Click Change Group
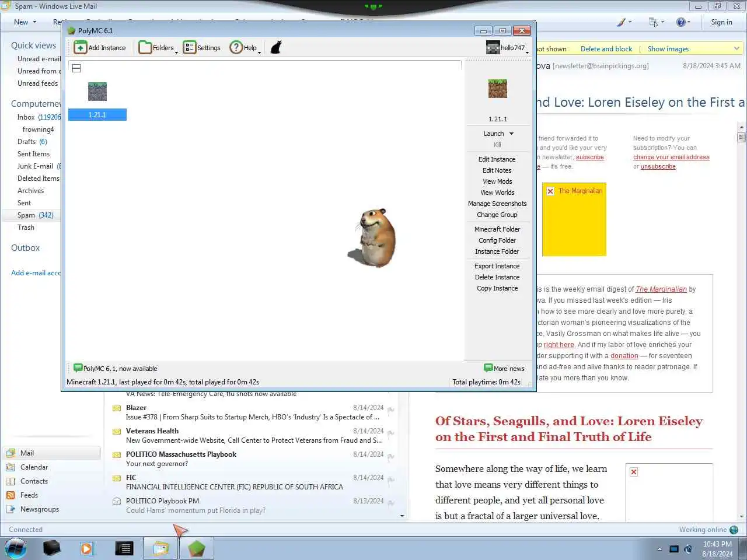This screenshot has width=747, height=560. (497, 215)
